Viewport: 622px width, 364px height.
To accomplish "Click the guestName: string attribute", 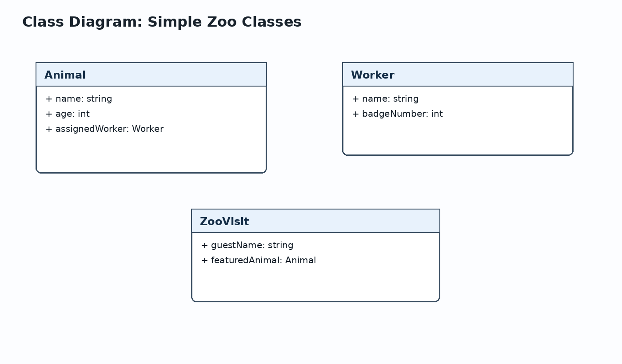I will (x=247, y=245).
